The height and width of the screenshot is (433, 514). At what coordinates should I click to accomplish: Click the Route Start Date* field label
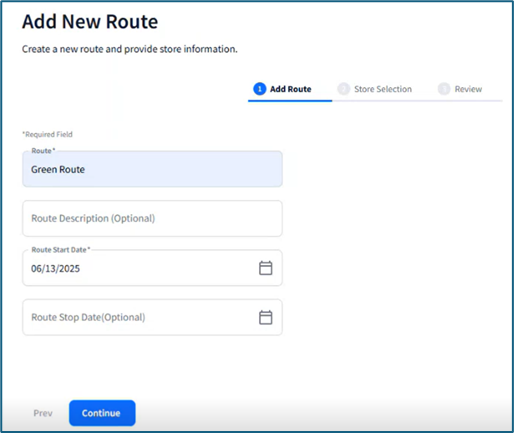61,250
